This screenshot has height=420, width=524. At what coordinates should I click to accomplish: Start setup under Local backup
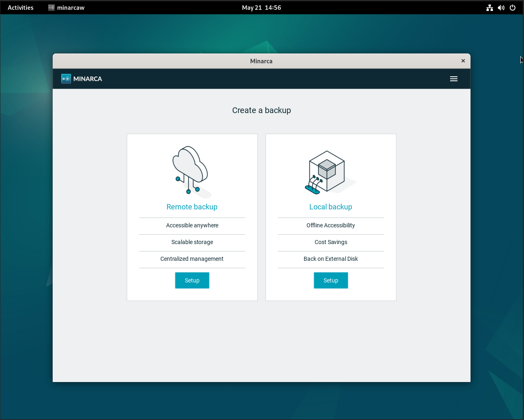pos(331,280)
